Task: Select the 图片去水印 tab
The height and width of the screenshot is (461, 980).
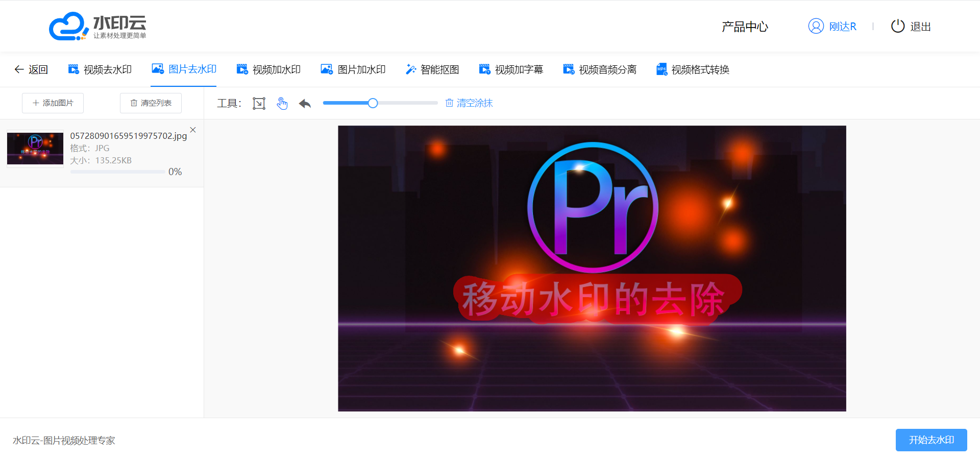Action: point(184,69)
